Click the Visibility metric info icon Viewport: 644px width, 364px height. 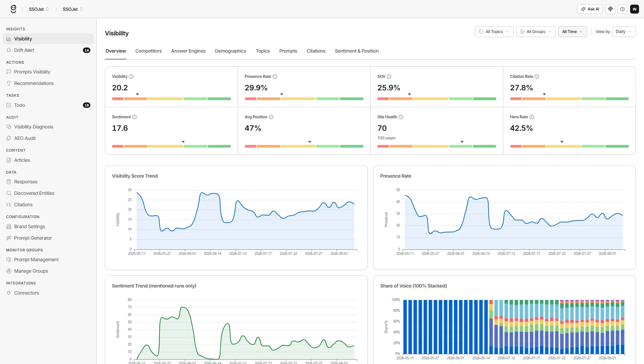[x=131, y=77]
